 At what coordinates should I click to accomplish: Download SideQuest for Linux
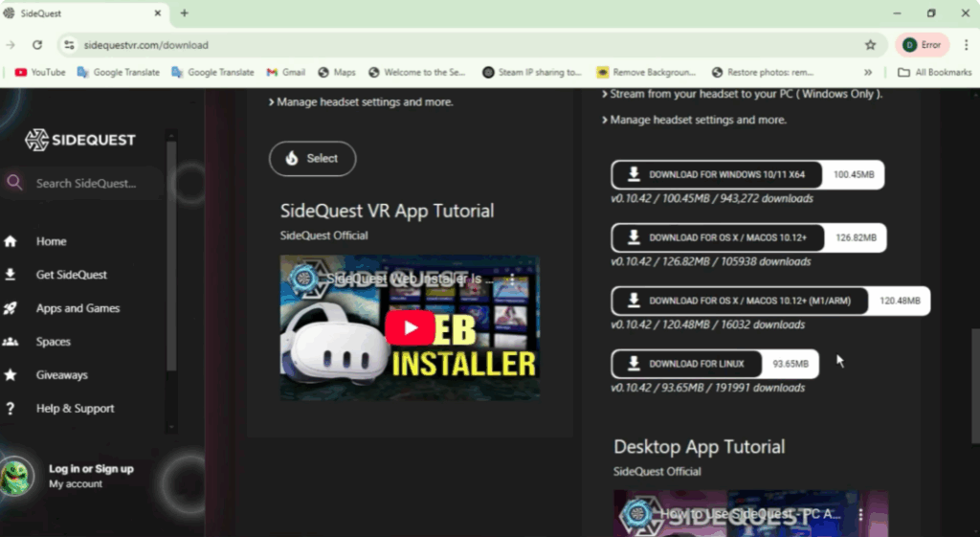686,364
